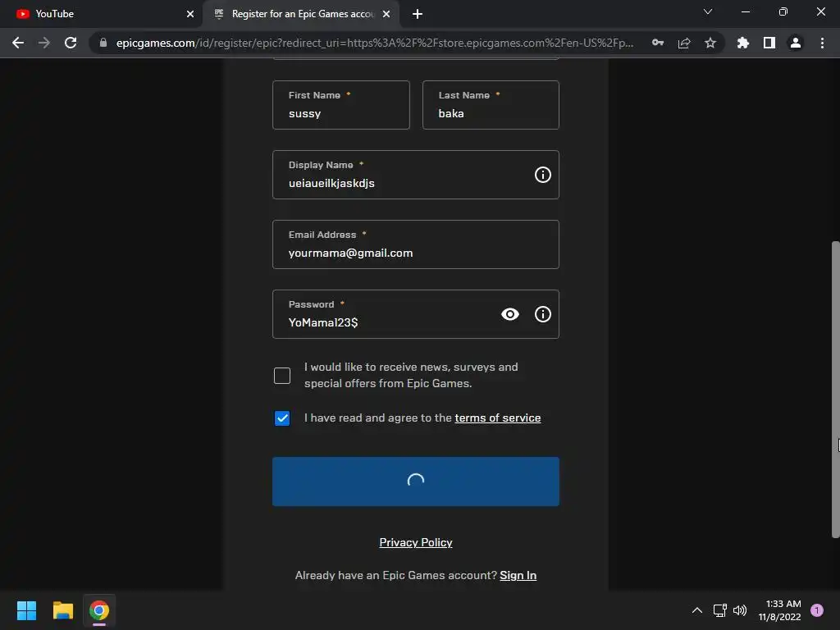Click the browser address bar URL
The width and height of the screenshot is (840, 630).
pyautogui.click(x=374, y=43)
